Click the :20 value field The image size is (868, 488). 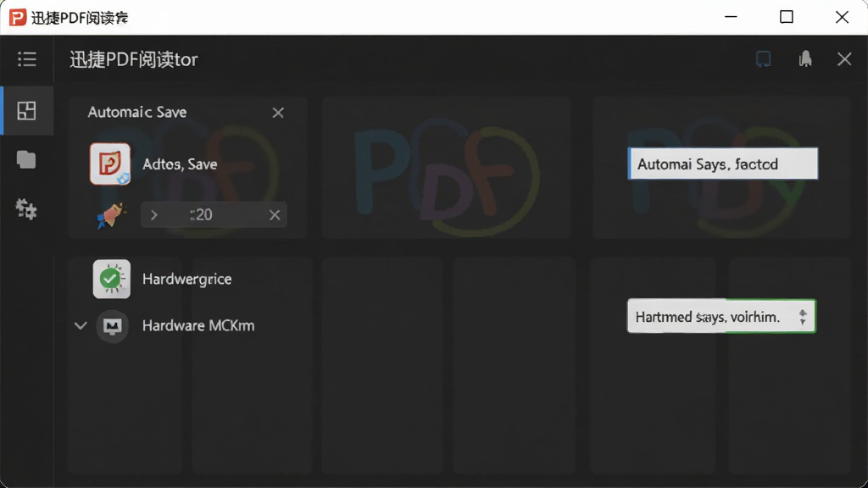coord(214,214)
